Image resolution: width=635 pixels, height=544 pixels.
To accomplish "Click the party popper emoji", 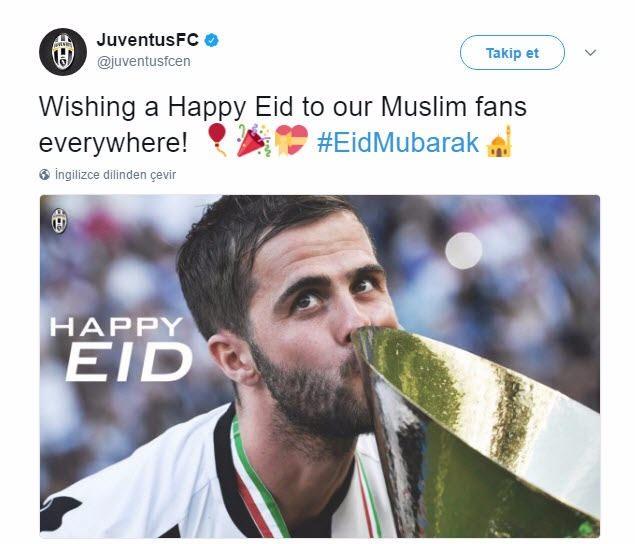I will pyautogui.click(x=254, y=141).
